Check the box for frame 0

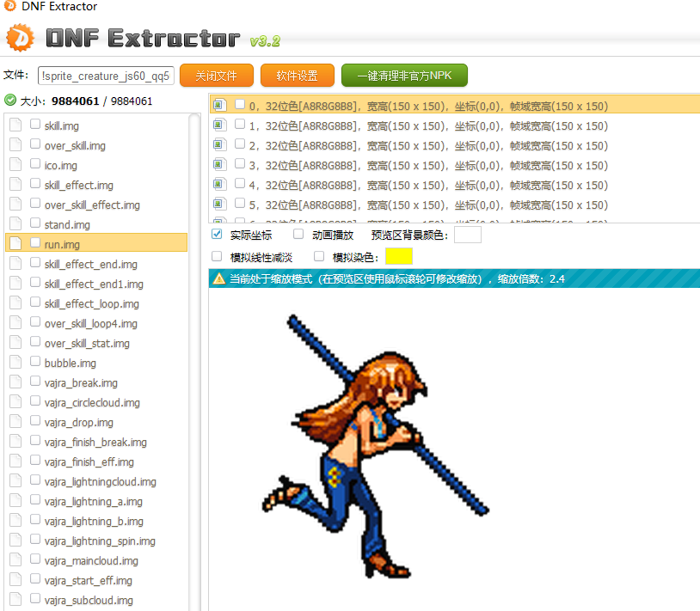pos(240,104)
